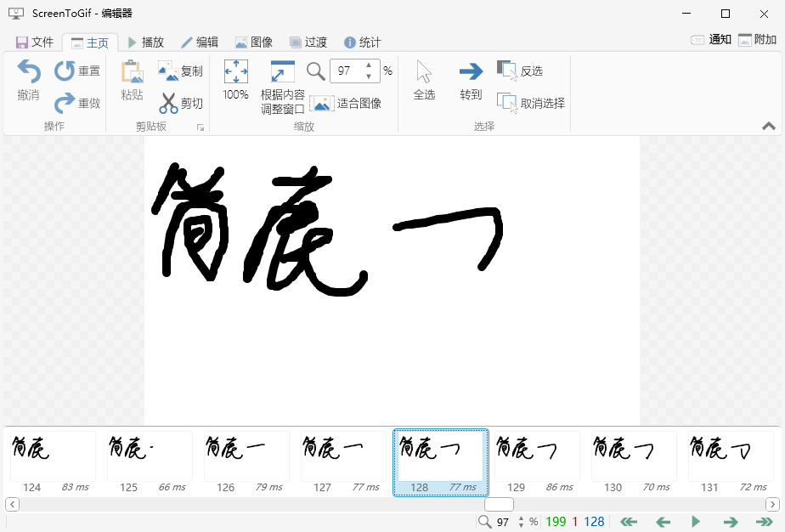Click the 剪切 (Cut) scissors icon
Screen dimensions: 785x532
[169, 103]
